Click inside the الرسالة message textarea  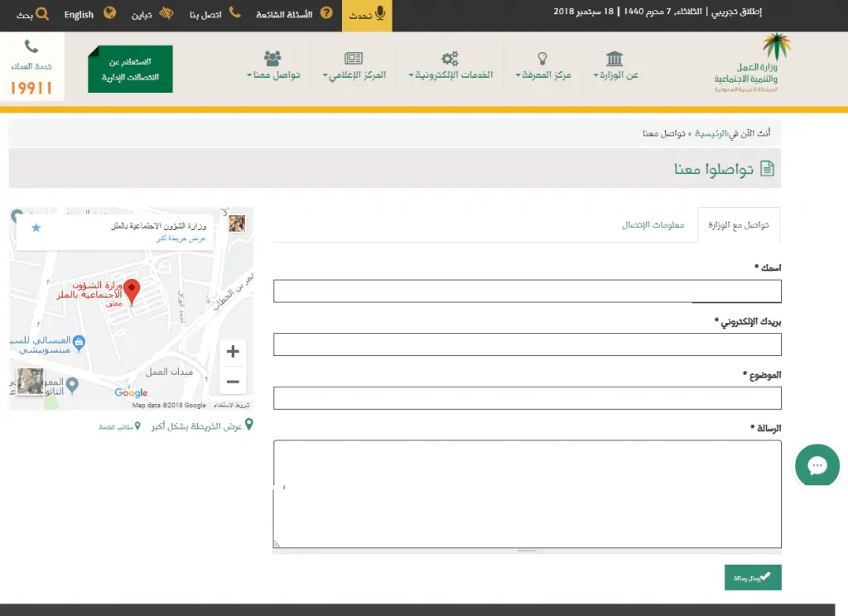(x=528, y=494)
